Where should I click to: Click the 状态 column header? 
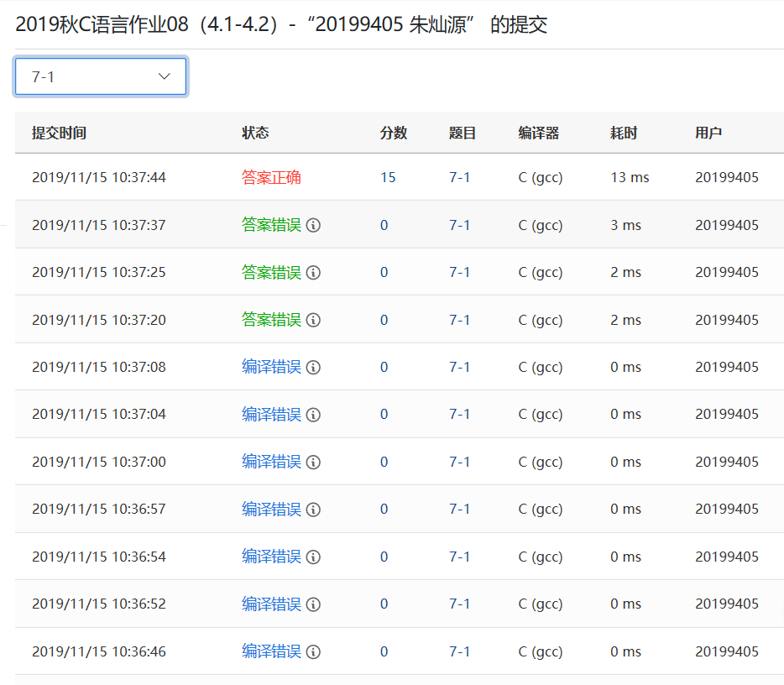pyautogui.click(x=255, y=133)
